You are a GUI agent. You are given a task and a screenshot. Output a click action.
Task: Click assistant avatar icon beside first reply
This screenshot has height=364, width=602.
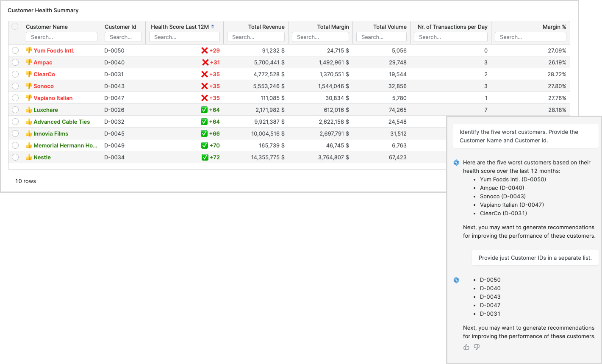pyautogui.click(x=456, y=163)
